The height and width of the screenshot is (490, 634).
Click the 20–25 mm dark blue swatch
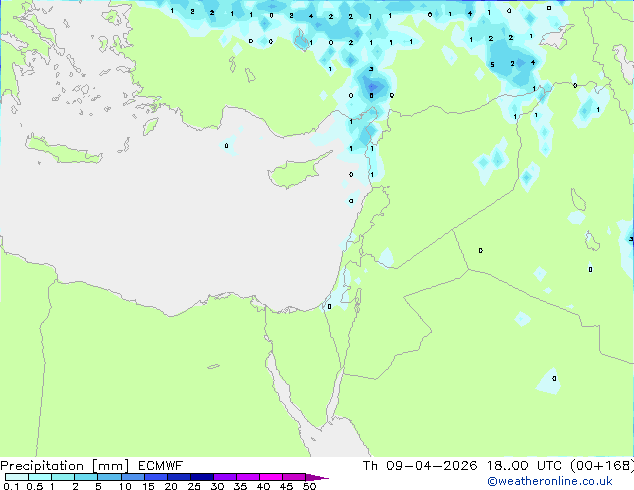point(178,477)
